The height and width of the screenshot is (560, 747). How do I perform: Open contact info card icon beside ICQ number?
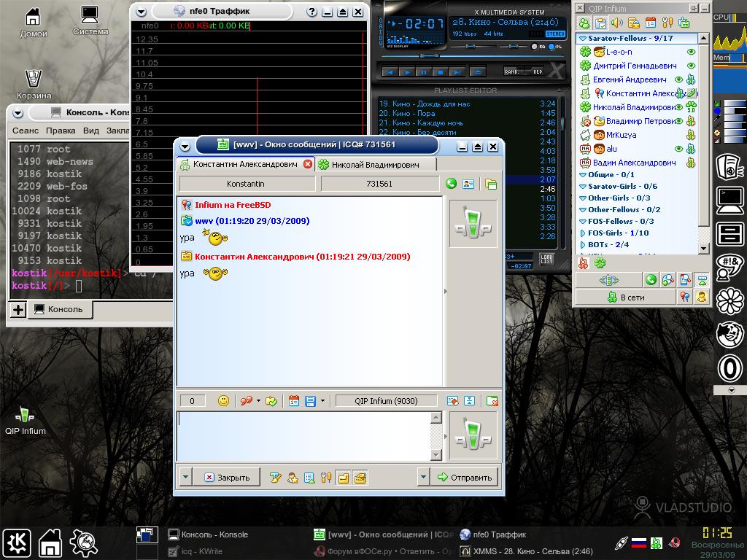pos(468,184)
